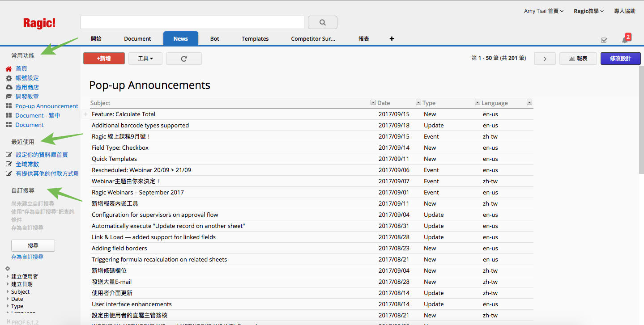Open the filter settings gear icon

(8, 269)
